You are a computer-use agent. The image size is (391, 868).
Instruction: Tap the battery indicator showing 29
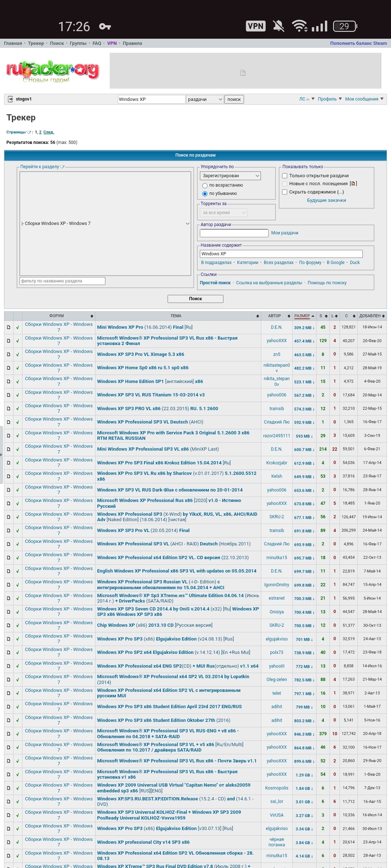[345, 26]
